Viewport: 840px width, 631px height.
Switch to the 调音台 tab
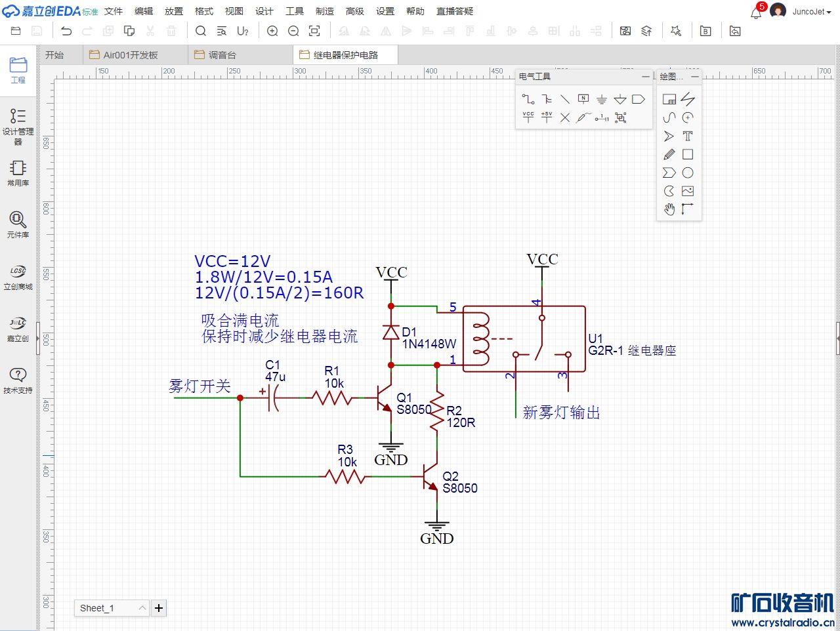pos(222,55)
